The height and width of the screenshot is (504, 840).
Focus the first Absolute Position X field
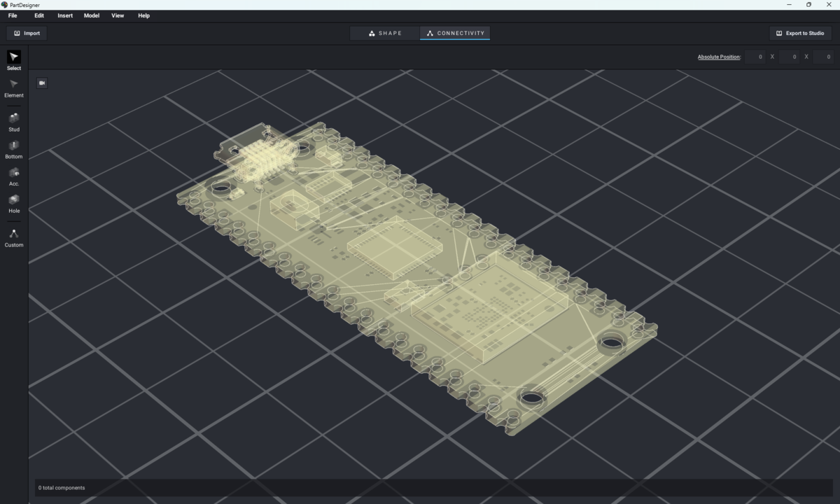pos(755,57)
